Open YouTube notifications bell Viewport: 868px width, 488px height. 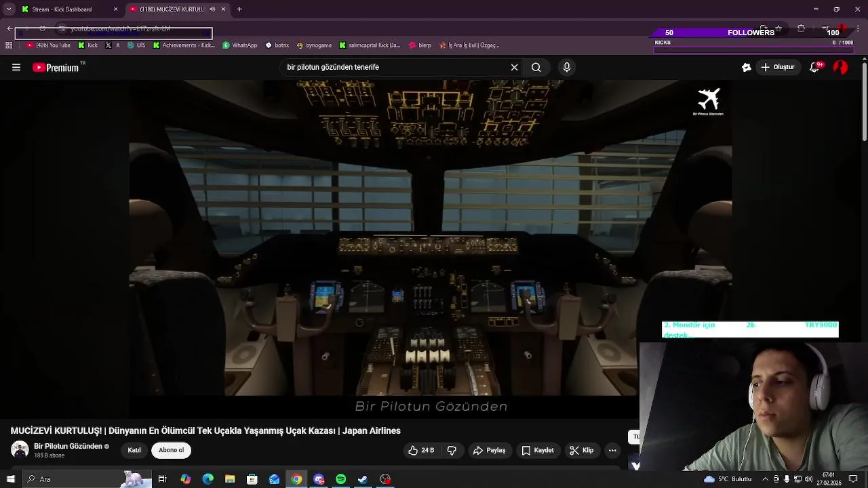pos(815,67)
